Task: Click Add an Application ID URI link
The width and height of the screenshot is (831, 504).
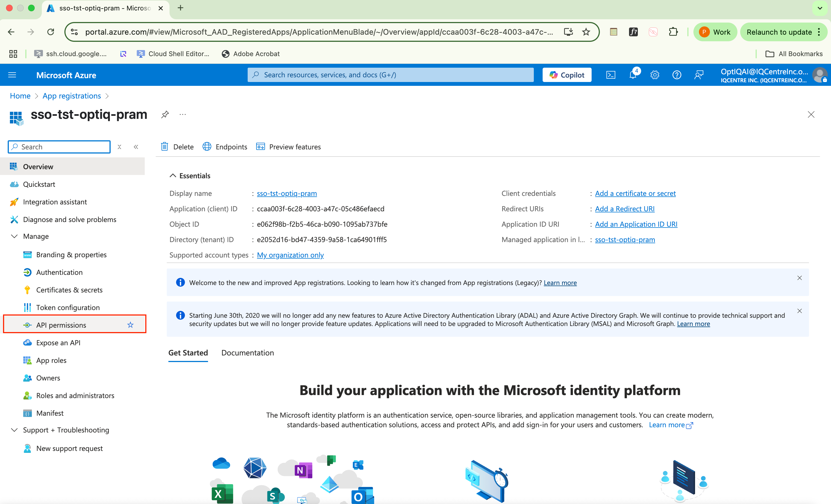Action: pos(636,224)
